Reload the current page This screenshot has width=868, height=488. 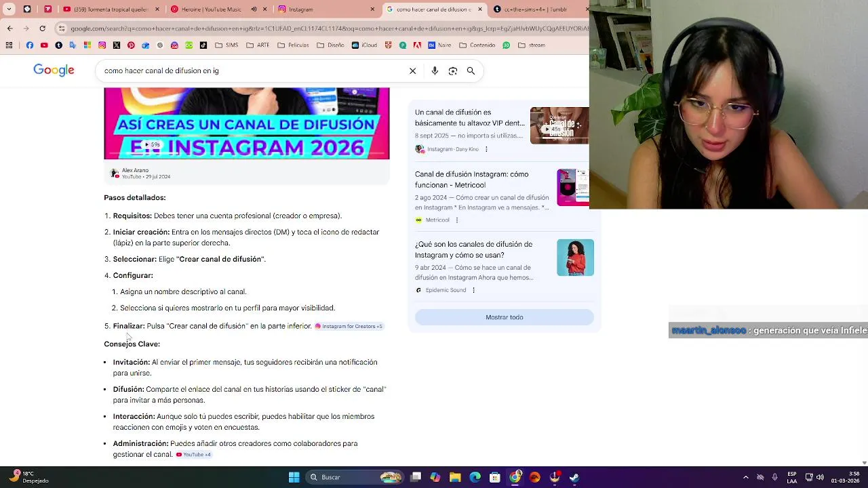tap(42, 28)
